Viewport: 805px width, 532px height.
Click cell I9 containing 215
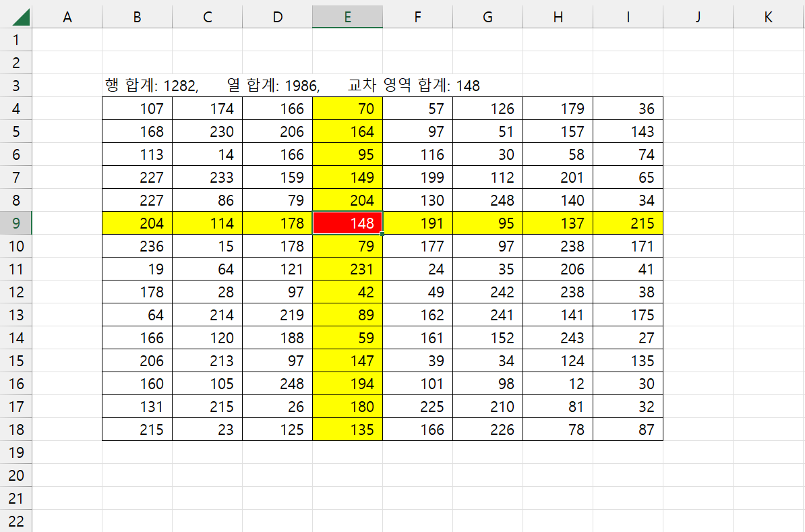click(x=628, y=223)
